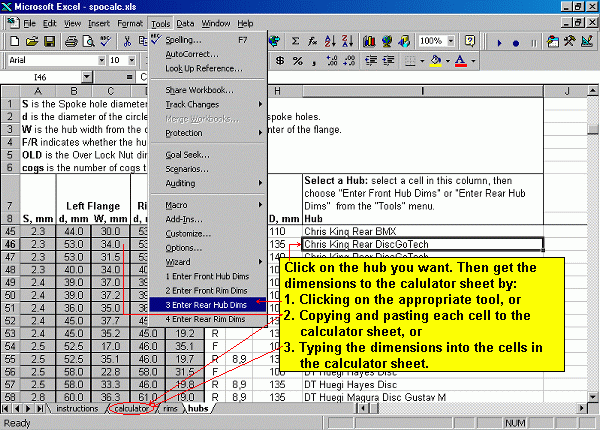Viewport: 600px width, 430px height.
Task: Insert AutoSum with the sigma icon
Action: (295, 41)
